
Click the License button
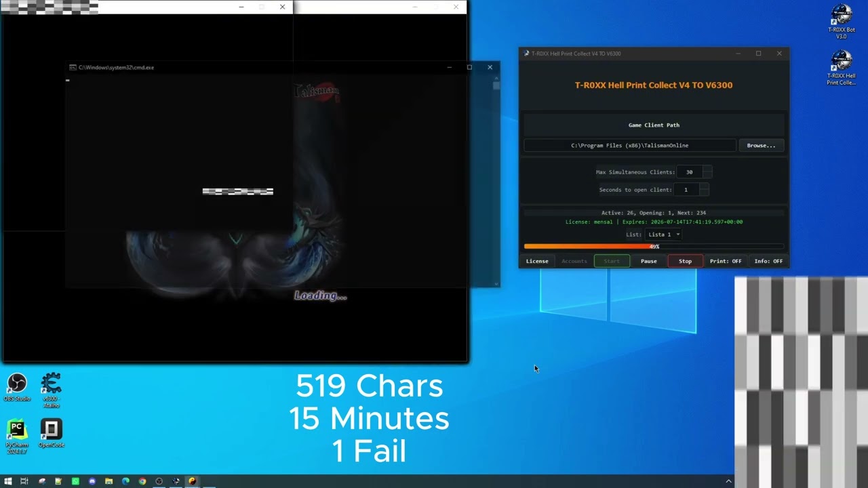[537, 261]
